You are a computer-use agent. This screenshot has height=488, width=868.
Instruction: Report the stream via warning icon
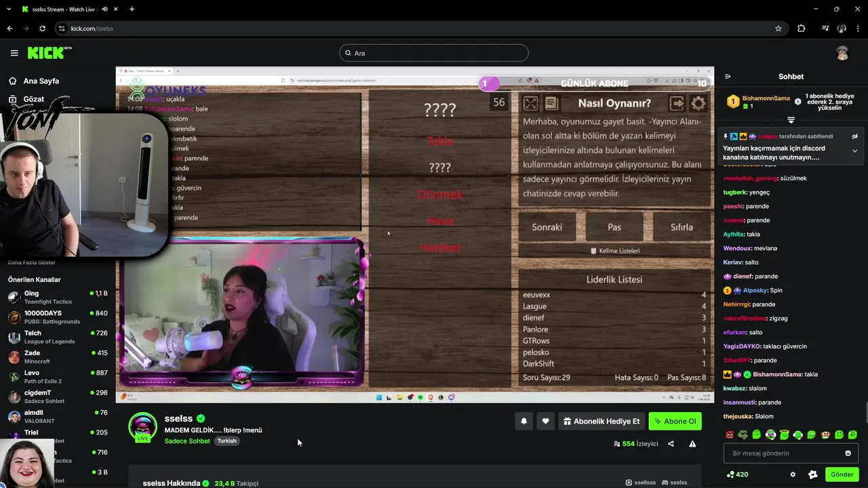coord(692,444)
